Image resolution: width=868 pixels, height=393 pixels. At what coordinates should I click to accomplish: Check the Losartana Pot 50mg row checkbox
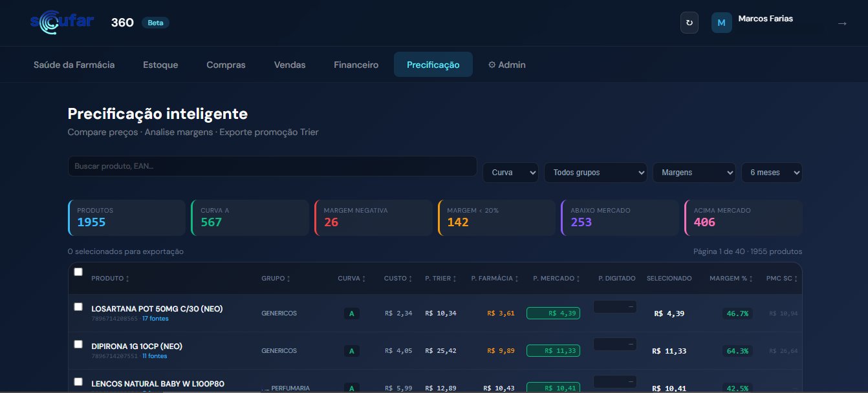(x=78, y=306)
